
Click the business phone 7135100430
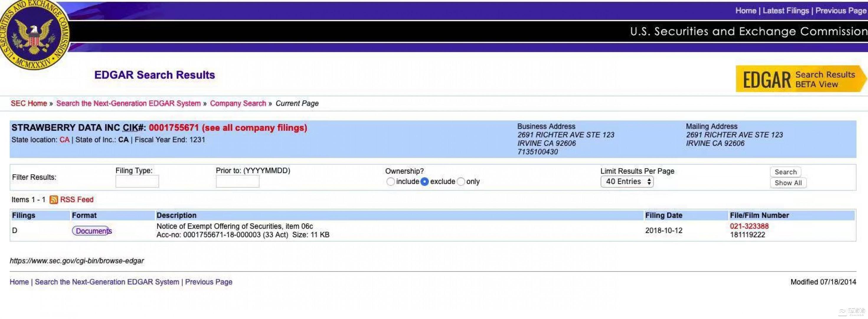[x=538, y=152]
